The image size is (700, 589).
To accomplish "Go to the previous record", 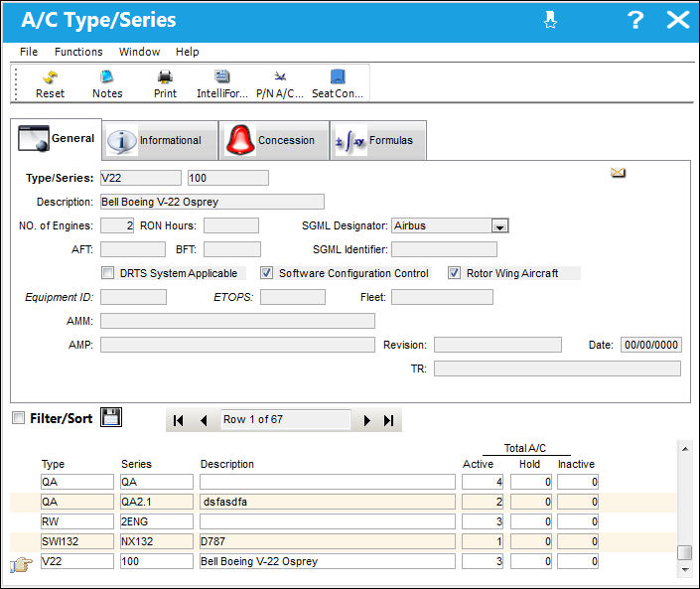I will (x=204, y=420).
